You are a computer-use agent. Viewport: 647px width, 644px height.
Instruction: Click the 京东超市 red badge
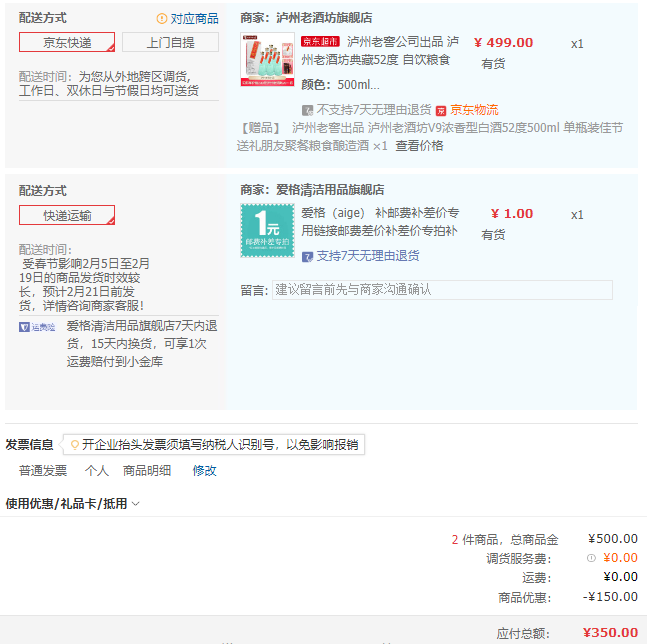(320, 42)
